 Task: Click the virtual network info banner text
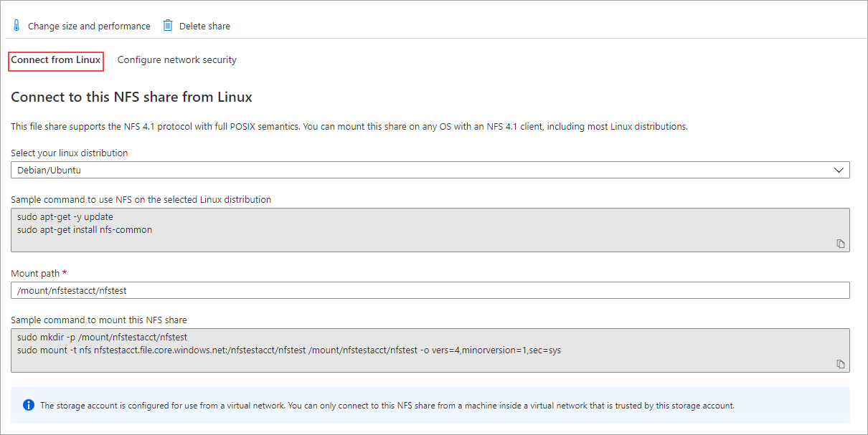tap(387, 406)
